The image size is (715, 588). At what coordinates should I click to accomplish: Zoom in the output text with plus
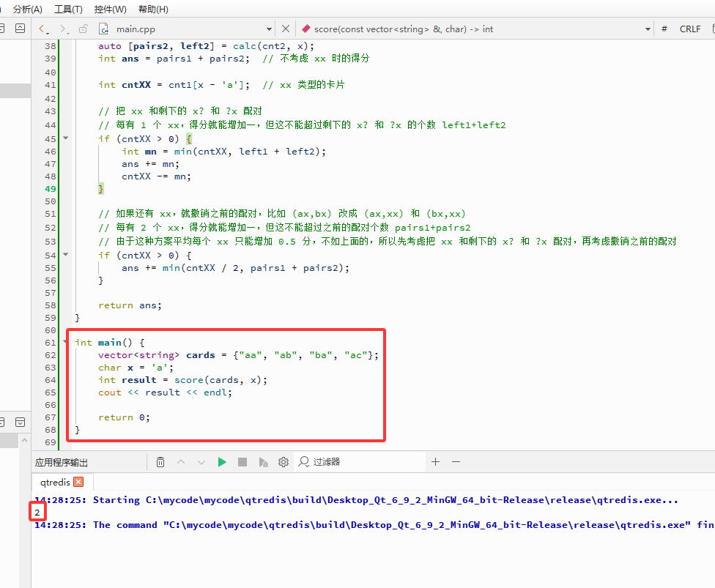click(x=435, y=462)
